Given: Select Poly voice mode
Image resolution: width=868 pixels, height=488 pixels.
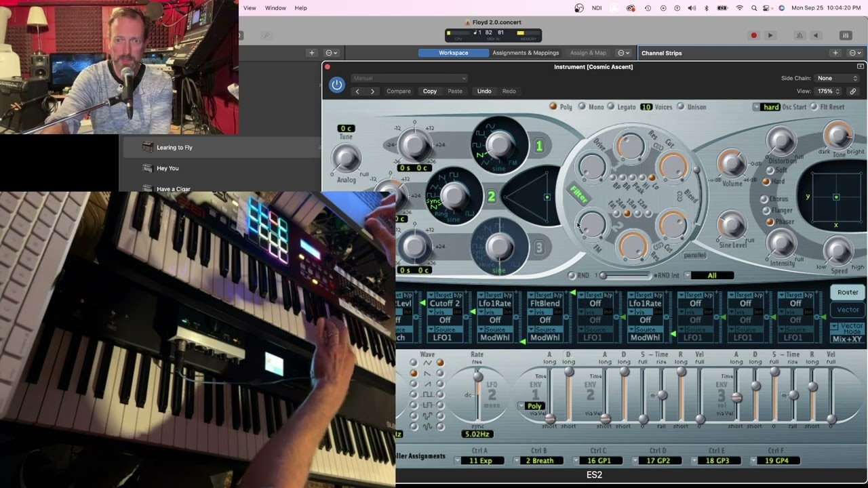Looking at the screenshot, I should [553, 106].
